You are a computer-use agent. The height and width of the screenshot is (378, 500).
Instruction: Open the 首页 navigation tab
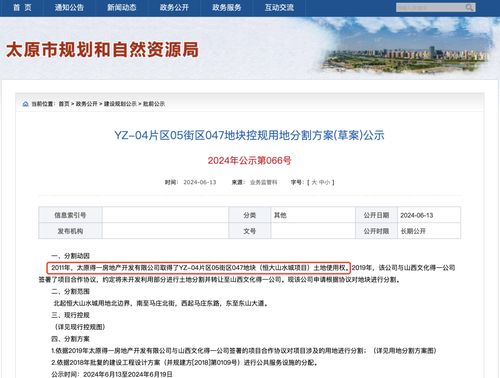pos(22,7)
